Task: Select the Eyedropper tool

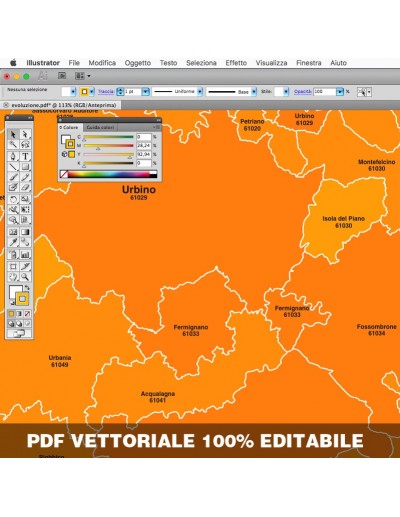Action: coord(13,242)
